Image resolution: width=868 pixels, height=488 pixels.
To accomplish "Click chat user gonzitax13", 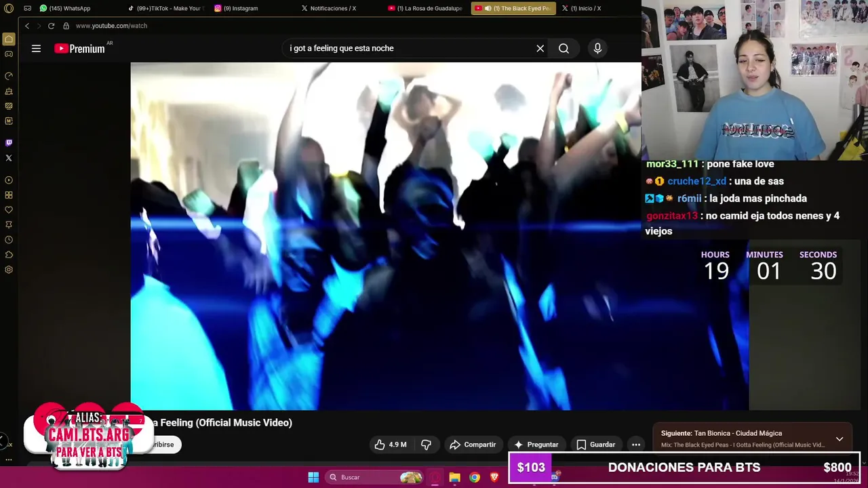I will click(x=672, y=216).
